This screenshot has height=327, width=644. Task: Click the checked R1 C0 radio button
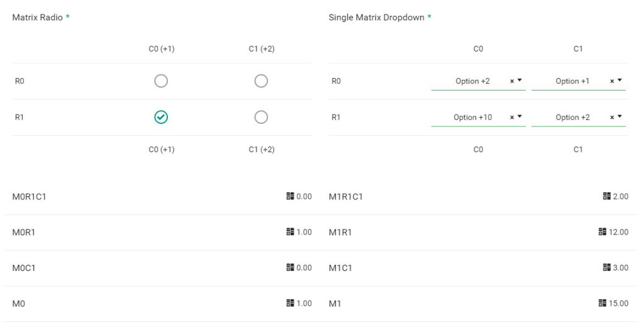coord(161,117)
